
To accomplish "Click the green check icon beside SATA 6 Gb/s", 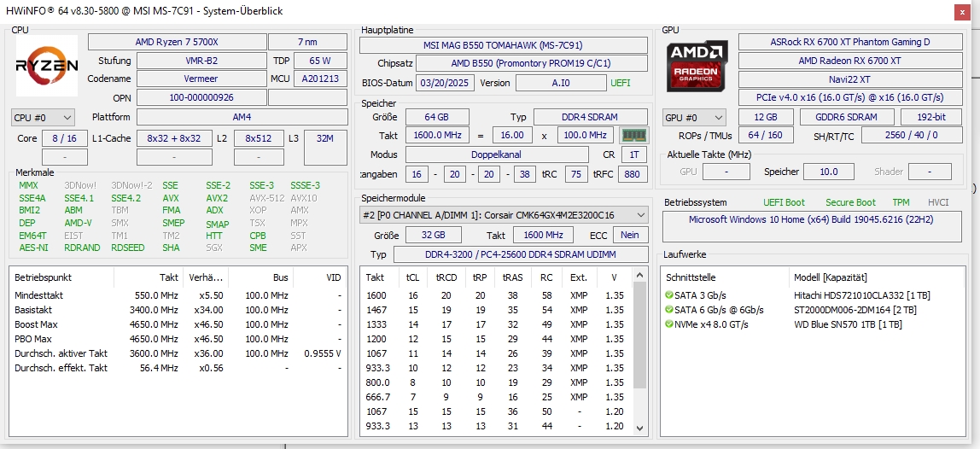I will [669, 310].
